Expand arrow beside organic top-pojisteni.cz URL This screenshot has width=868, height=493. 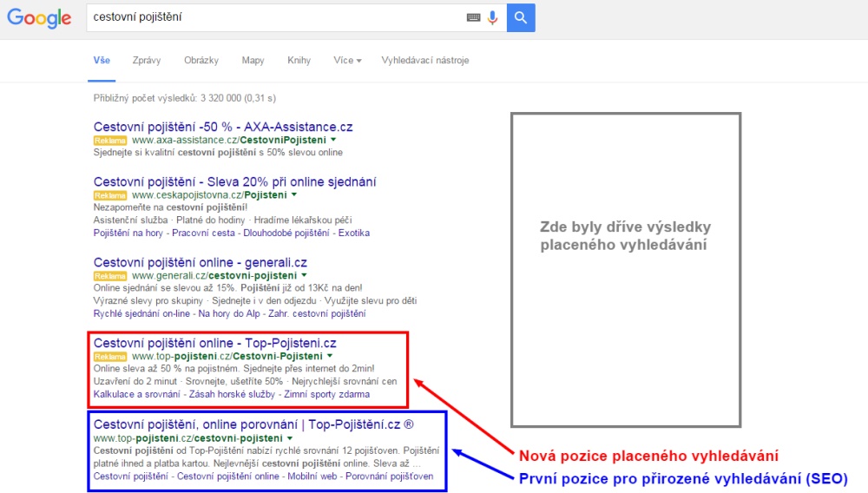290,438
